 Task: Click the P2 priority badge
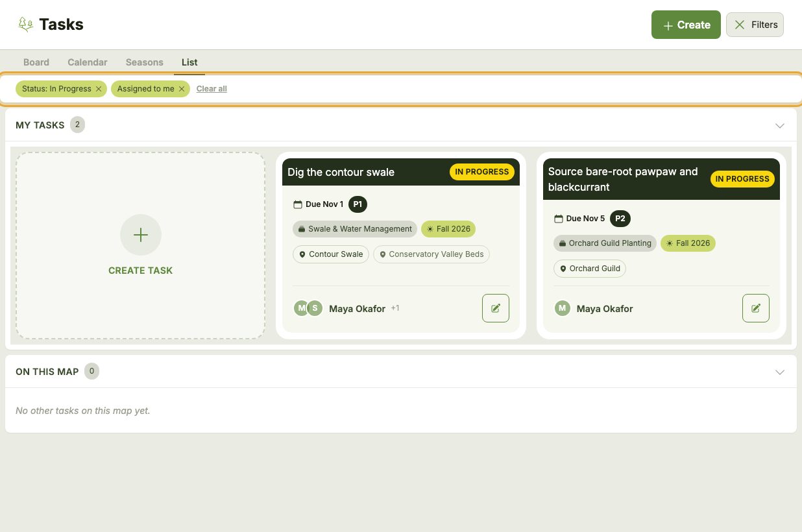[x=620, y=219]
